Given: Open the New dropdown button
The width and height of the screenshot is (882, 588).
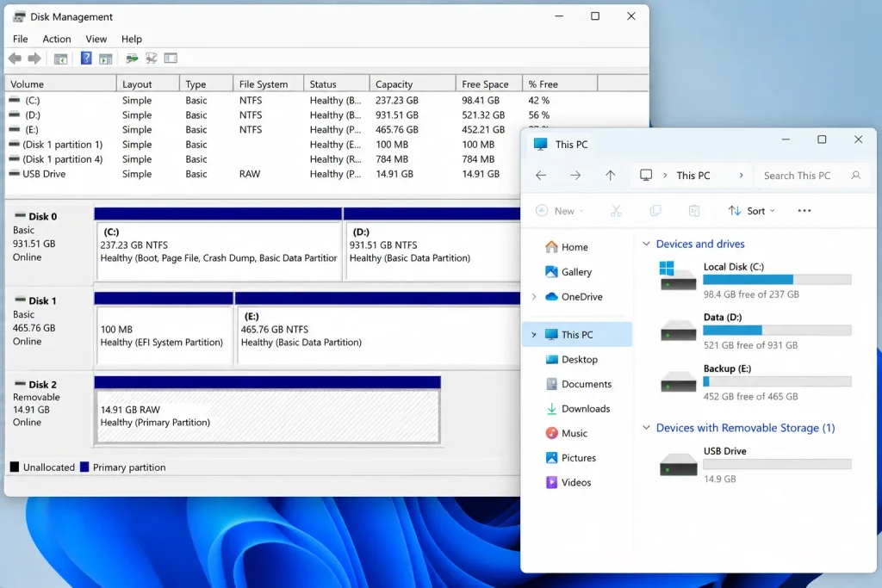Looking at the screenshot, I should (560, 211).
